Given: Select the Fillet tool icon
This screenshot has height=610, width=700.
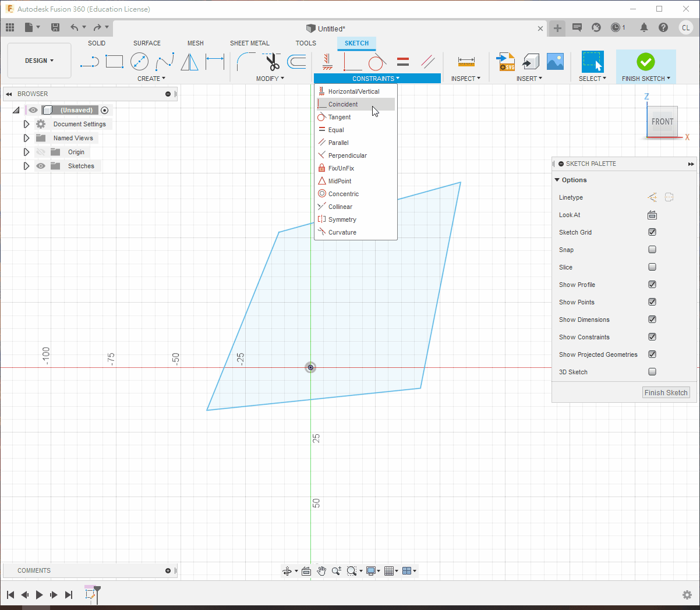Looking at the screenshot, I should click(246, 62).
